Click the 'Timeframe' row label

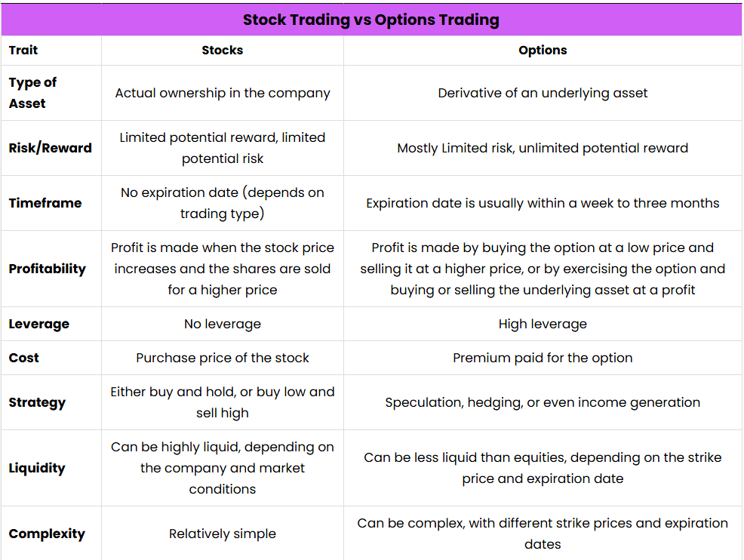pyautogui.click(x=45, y=203)
